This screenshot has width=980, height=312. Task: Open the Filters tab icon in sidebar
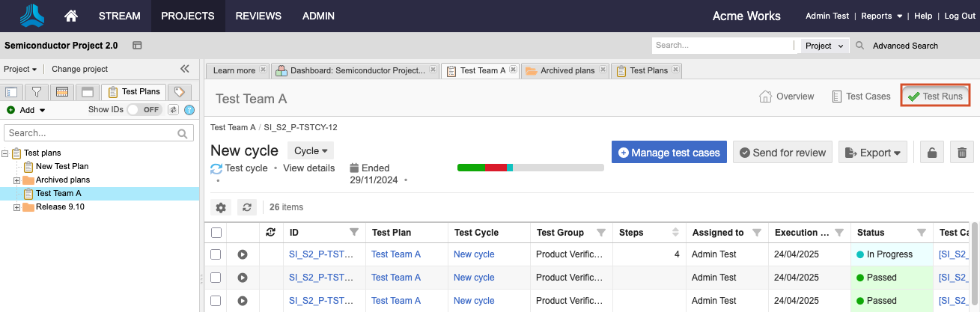pos(35,92)
